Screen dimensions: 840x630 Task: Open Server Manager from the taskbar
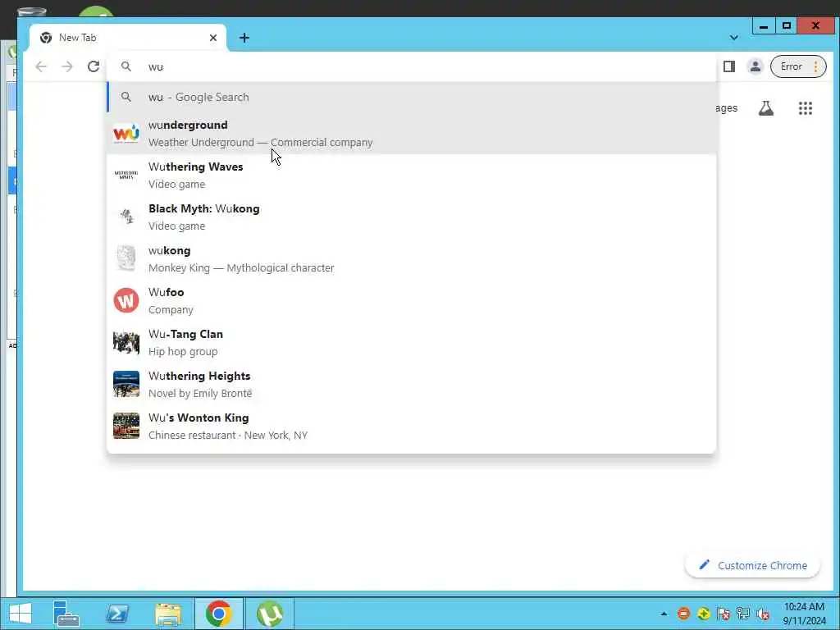pyautogui.click(x=66, y=614)
